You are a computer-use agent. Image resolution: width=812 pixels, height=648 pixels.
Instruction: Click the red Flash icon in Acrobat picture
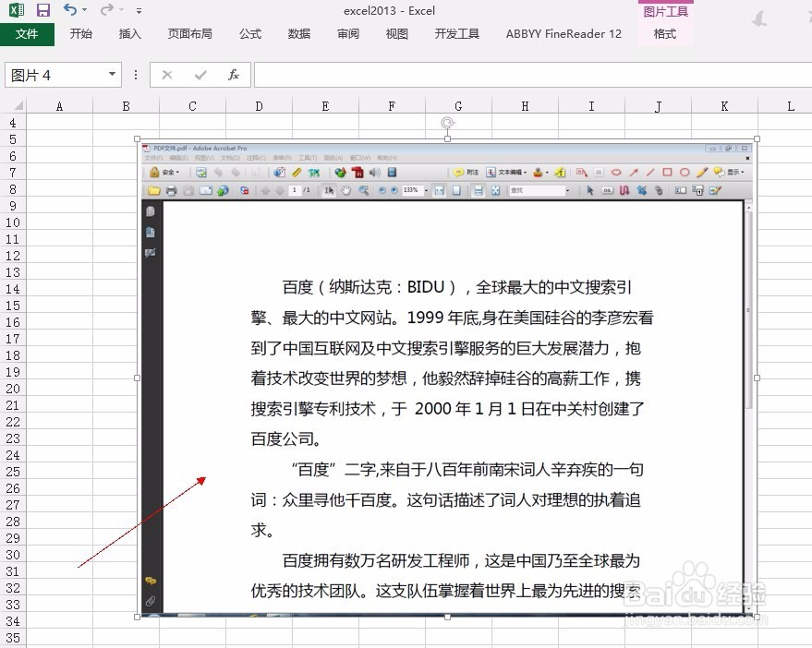pos(358,173)
